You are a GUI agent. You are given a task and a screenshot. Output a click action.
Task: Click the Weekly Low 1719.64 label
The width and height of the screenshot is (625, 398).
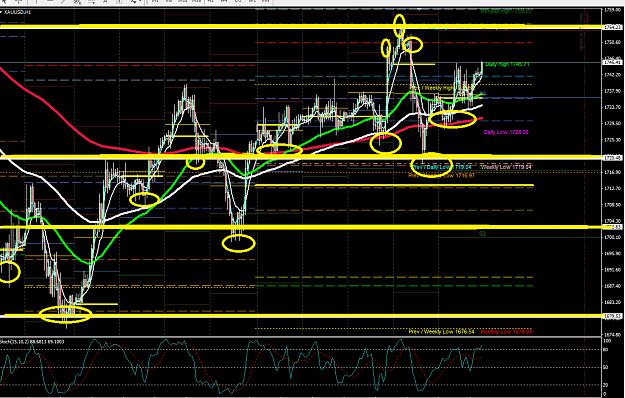506,167
